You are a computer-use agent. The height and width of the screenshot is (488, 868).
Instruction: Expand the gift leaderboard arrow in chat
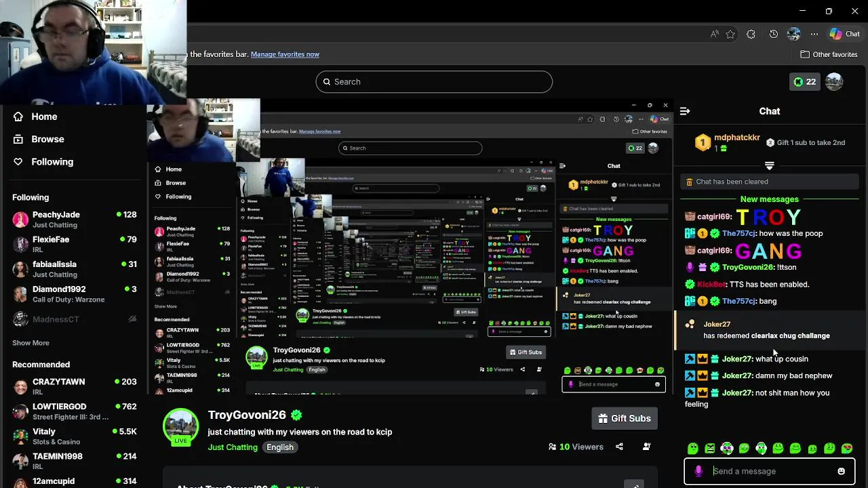(769, 165)
